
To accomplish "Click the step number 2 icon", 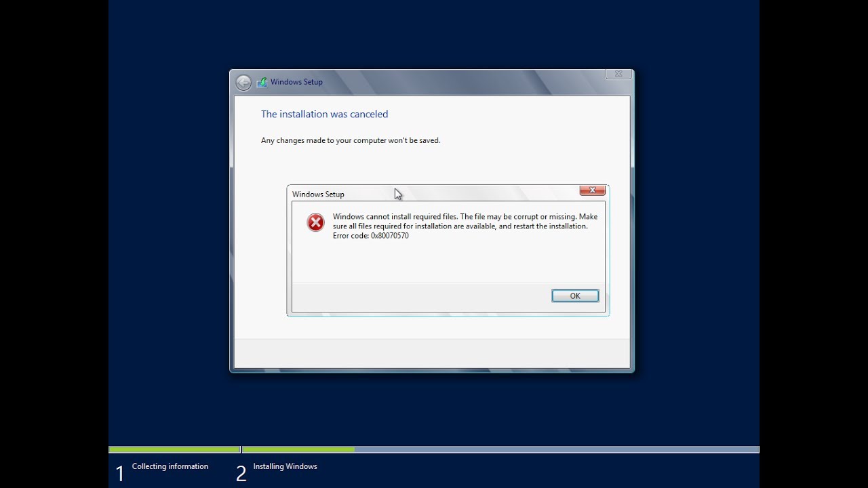I will [241, 473].
